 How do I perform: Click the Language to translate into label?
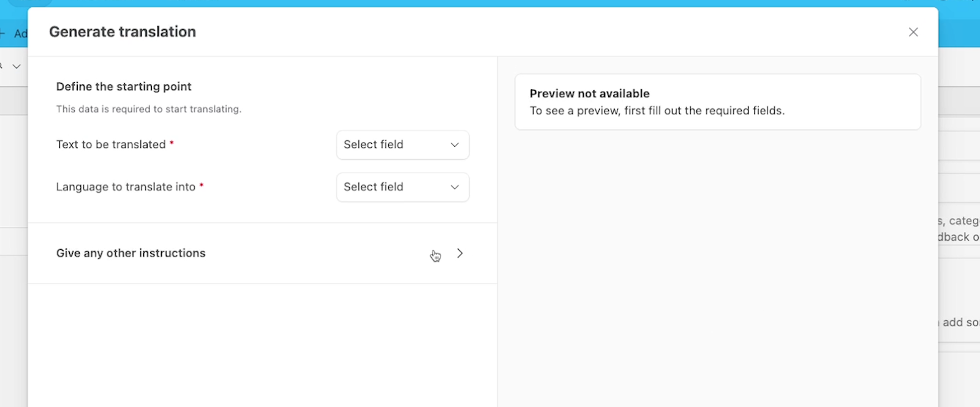coord(126,187)
